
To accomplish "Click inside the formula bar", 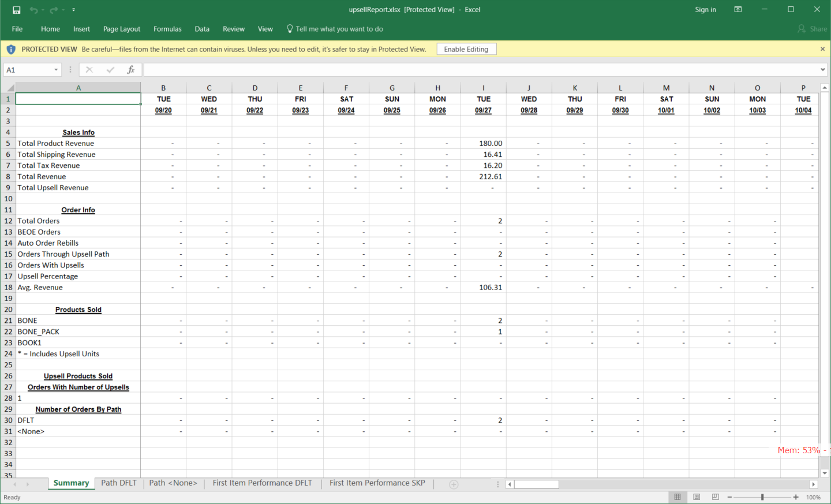I will point(481,70).
